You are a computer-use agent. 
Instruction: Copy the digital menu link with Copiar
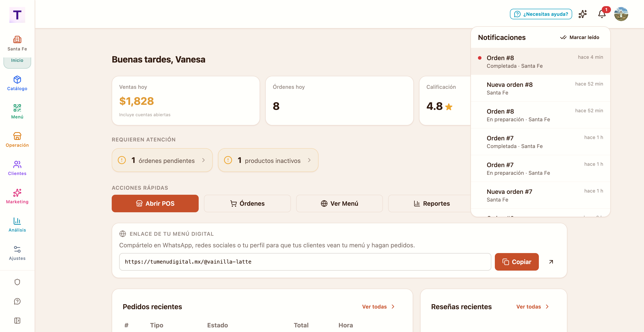pyautogui.click(x=517, y=262)
